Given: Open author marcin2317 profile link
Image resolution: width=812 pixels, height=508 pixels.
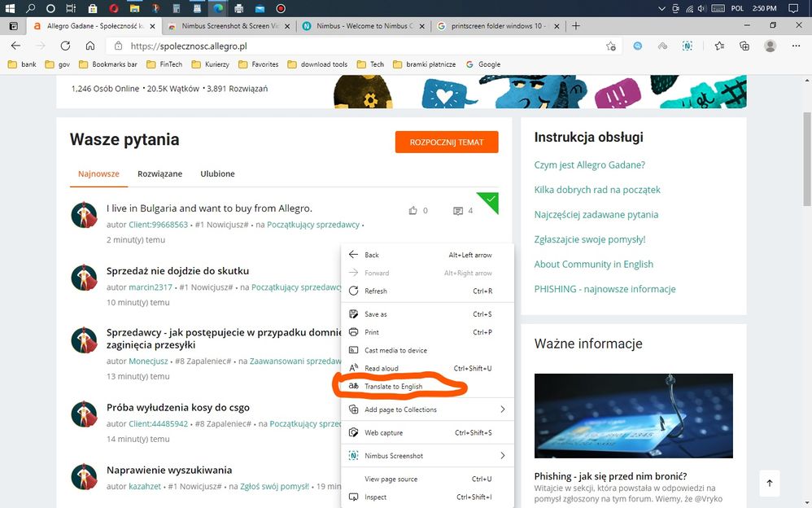Looking at the screenshot, I should pyautogui.click(x=151, y=287).
